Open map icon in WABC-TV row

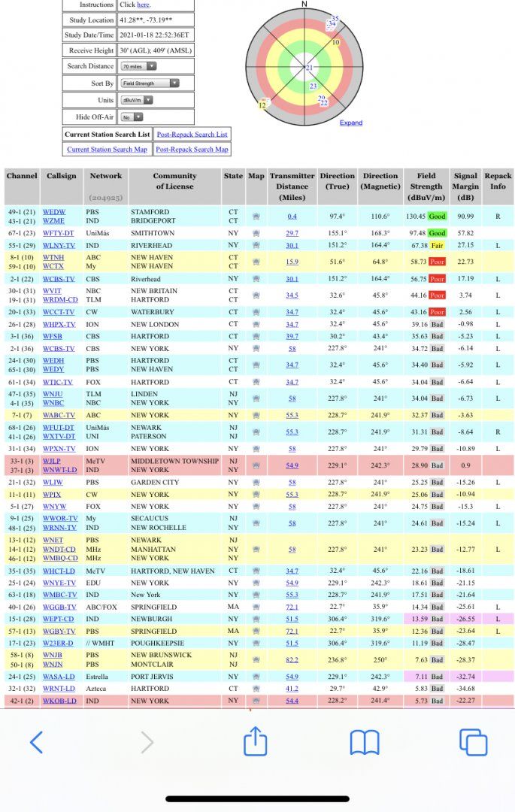(256, 415)
